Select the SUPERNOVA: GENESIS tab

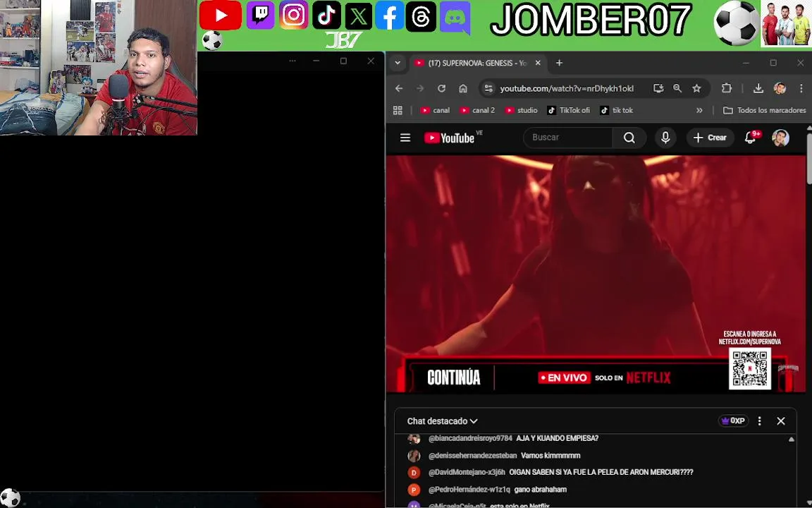pos(477,64)
